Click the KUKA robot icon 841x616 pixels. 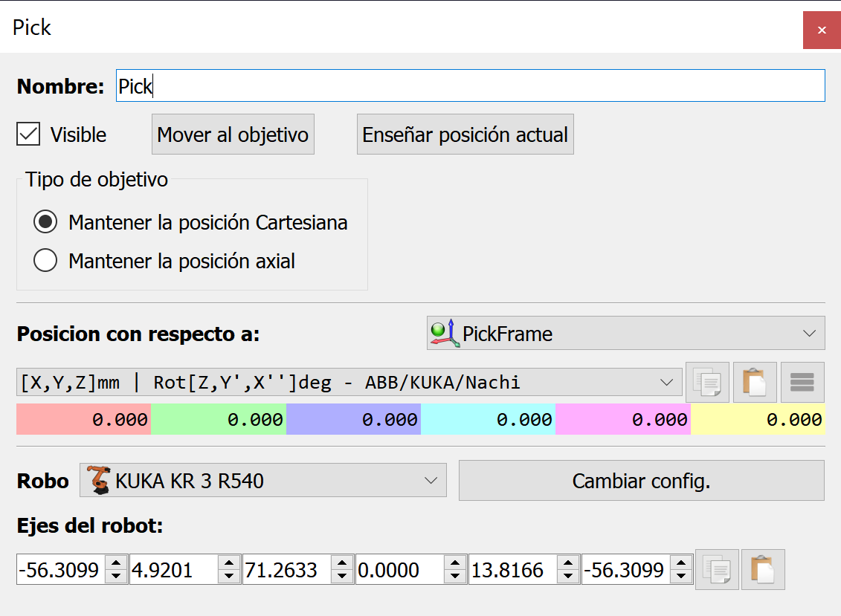coord(97,481)
